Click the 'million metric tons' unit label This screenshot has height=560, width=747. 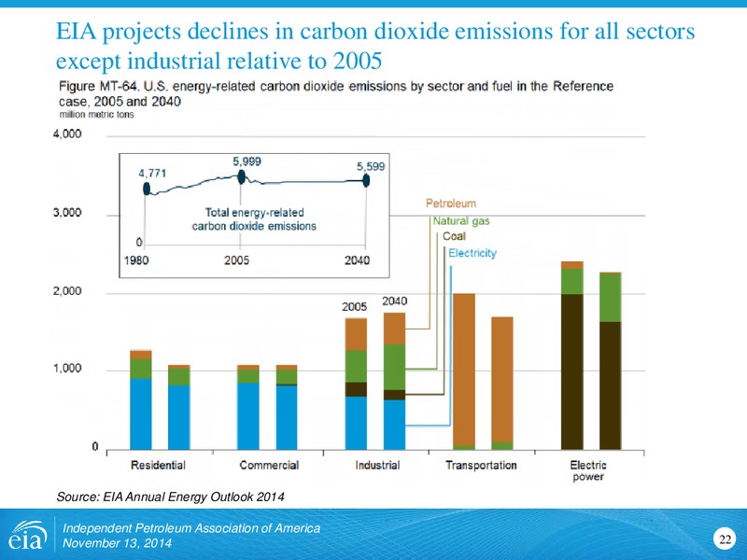97,115
